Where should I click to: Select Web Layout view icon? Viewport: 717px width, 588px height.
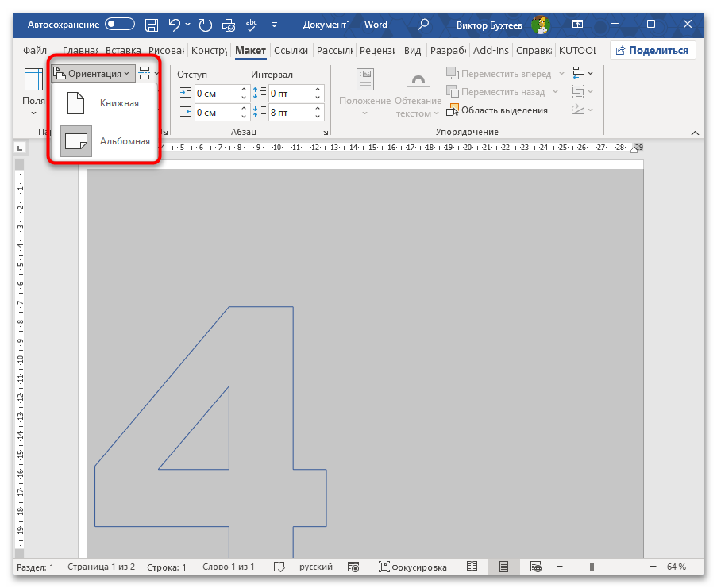pos(534,567)
